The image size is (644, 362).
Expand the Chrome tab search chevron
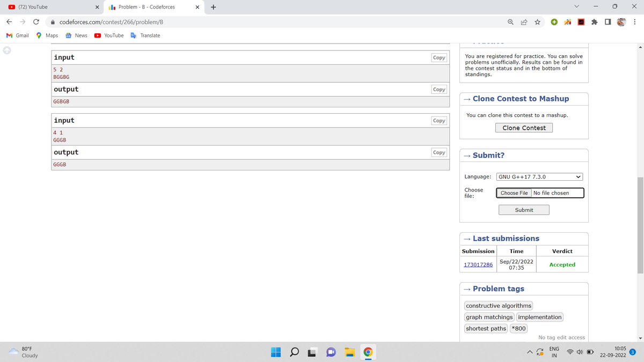(x=576, y=7)
